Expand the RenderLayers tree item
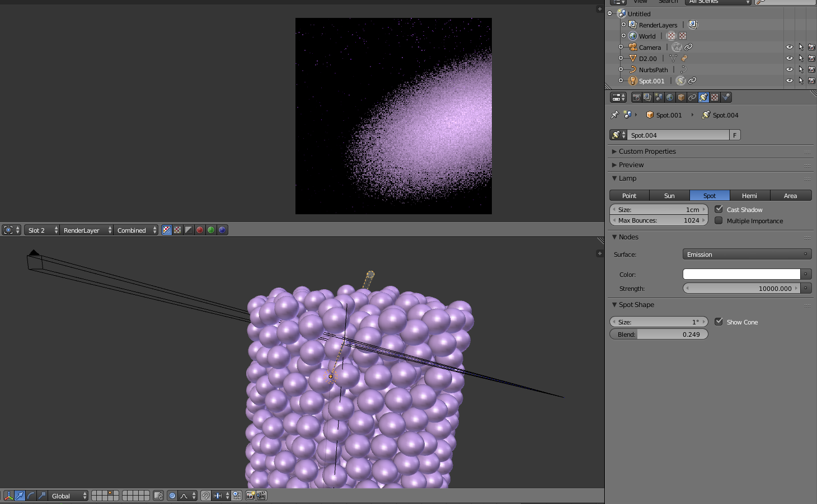This screenshot has width=817, height=504. pos(624,25)
